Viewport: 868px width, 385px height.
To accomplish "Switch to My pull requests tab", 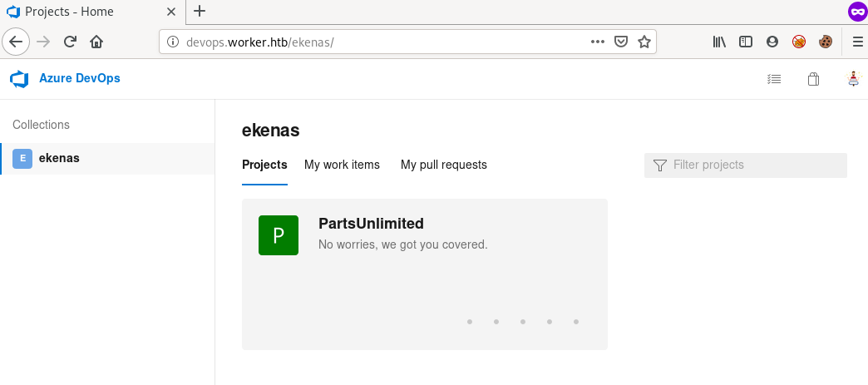I will 444,165.
